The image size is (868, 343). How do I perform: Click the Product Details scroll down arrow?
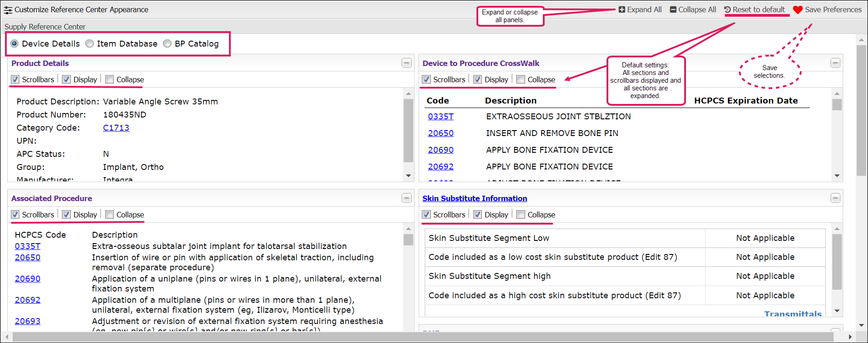[408, 176]
